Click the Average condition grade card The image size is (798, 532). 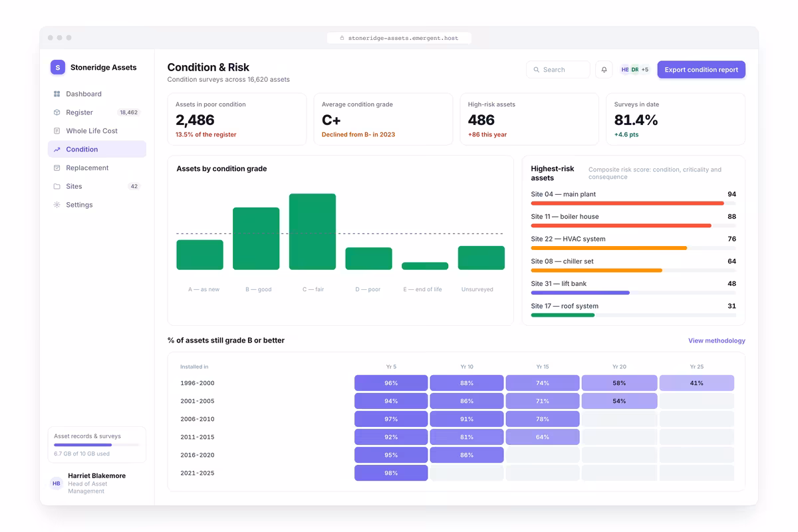[x=383, y=119]
